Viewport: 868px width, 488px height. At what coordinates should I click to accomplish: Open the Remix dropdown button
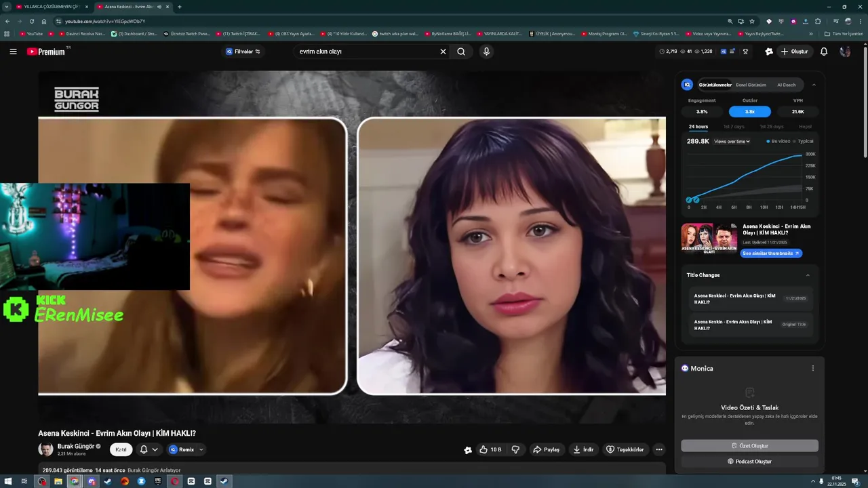pyautogui.click(x=186, y=449)
